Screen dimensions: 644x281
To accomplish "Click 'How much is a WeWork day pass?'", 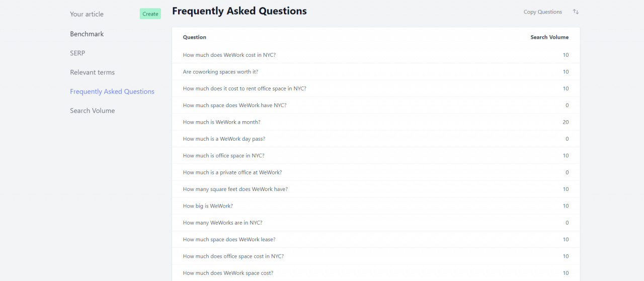I will [224, 139].
